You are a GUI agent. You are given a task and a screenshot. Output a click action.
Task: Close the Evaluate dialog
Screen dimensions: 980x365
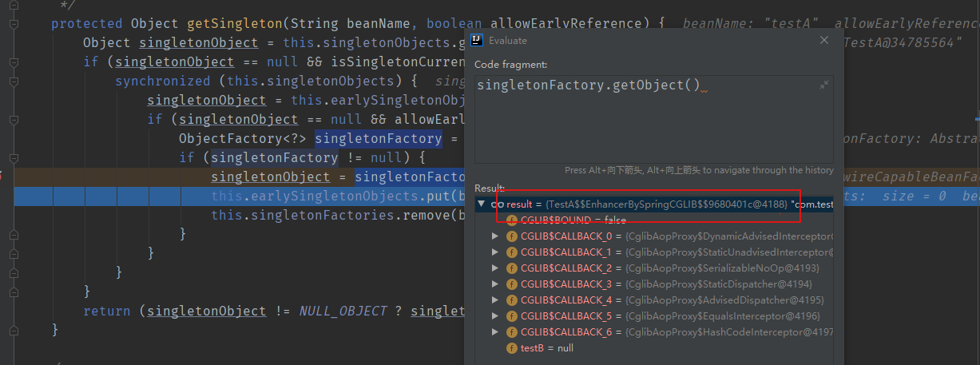824,39
